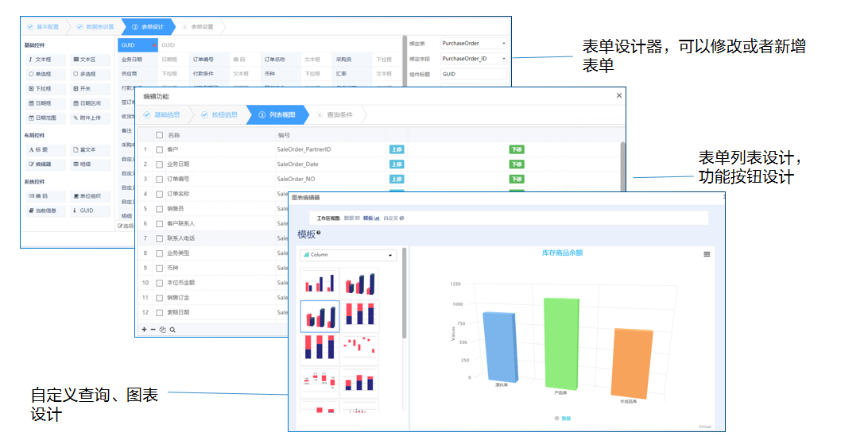
Task: Add the 日期范围 date range control
Action: pos(45,118)
